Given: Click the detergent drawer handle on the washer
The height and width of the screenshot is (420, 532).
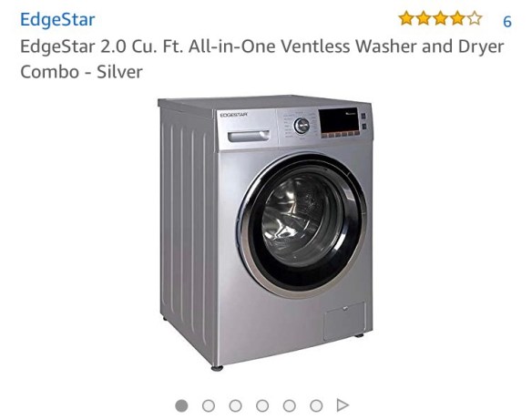Looking at the screenshot, I should tap(249, 136).
